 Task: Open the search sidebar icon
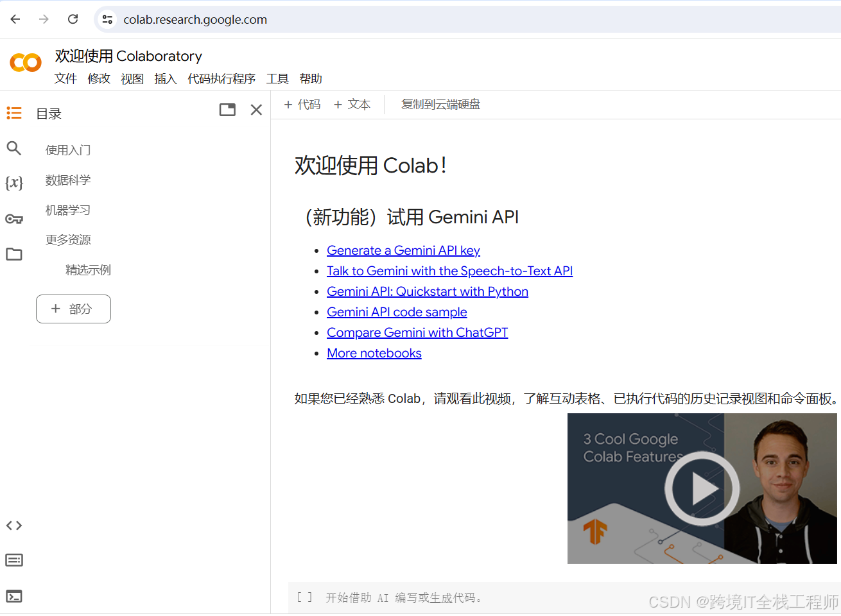14,148
